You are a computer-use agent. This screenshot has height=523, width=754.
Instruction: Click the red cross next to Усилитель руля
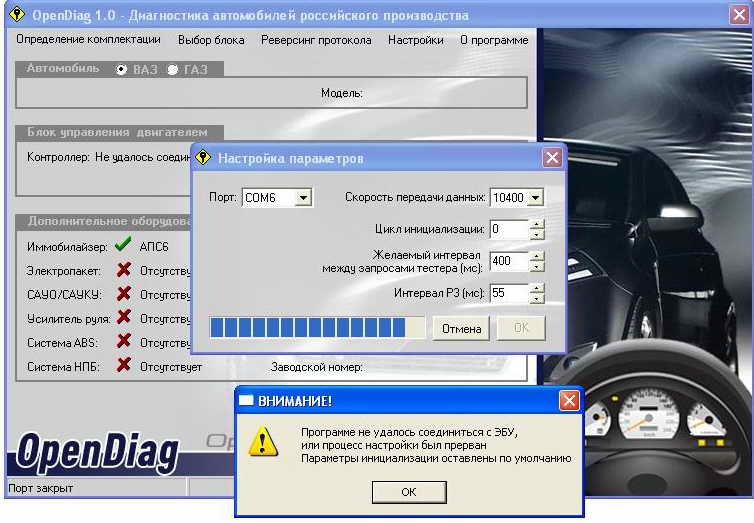pyautogui.click(x=124, y=317)
